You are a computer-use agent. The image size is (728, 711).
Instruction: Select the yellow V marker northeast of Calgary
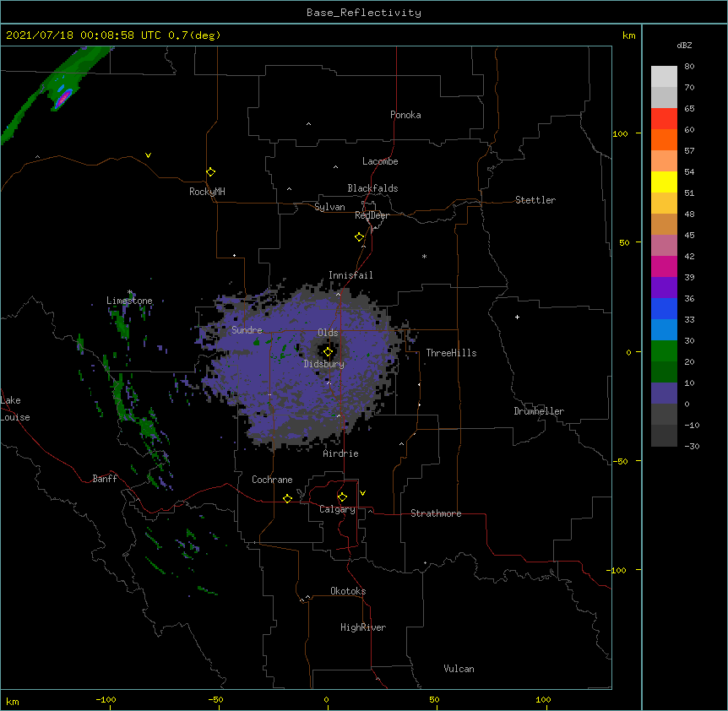click(x=362, y=493)
